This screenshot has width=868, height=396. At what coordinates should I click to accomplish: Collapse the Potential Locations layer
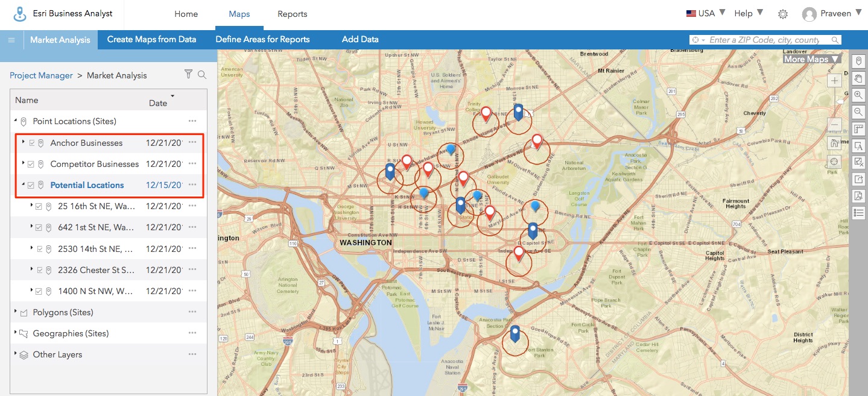pos(23,184)
